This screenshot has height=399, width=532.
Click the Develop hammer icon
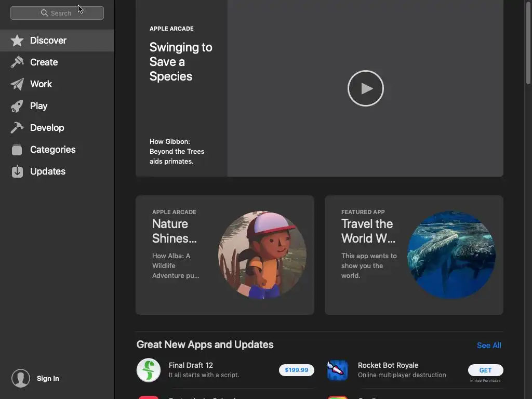click(x=17, y=128)
